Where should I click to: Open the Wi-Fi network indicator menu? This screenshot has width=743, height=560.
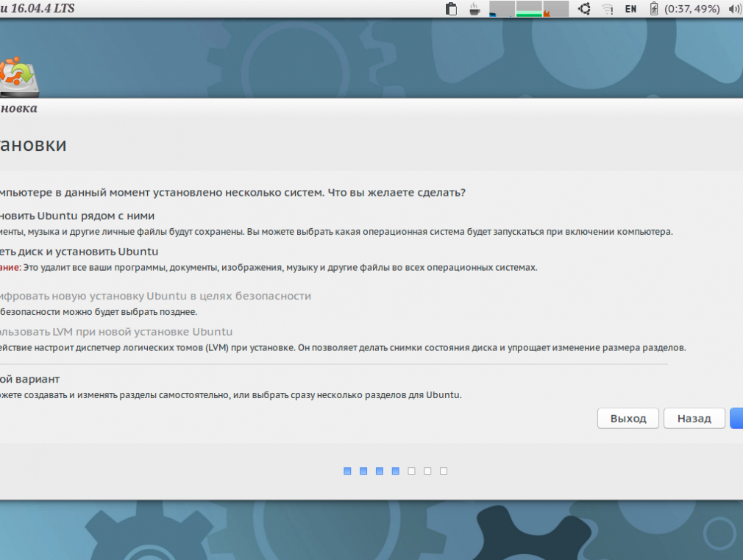pyautogui.click(x=608, y=9)
